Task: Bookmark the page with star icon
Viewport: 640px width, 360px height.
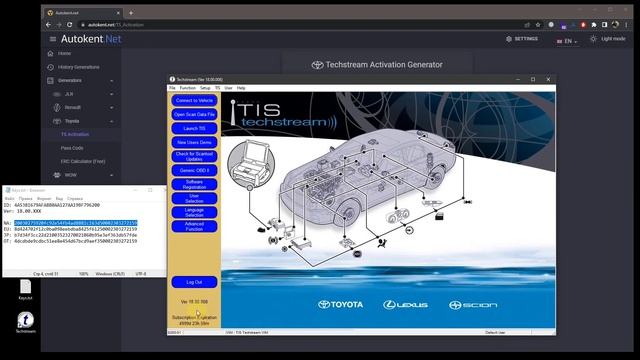Action: (538, 25)
